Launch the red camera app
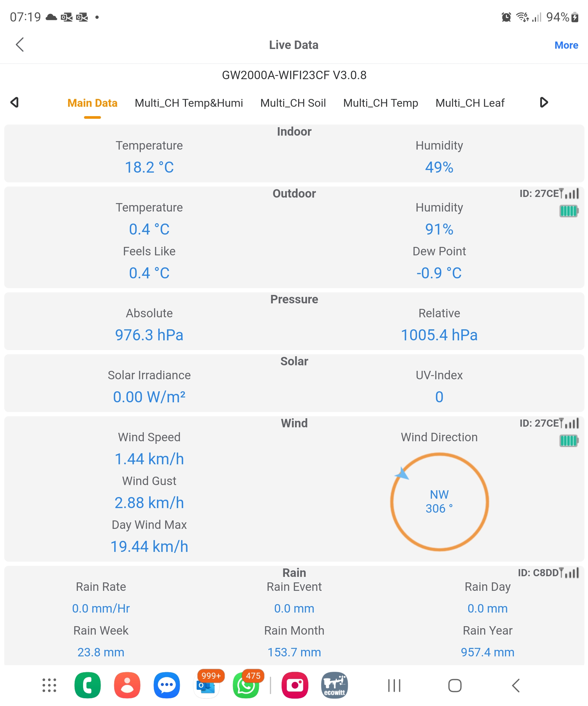This screenshot has height=706, width=588. 295,685
